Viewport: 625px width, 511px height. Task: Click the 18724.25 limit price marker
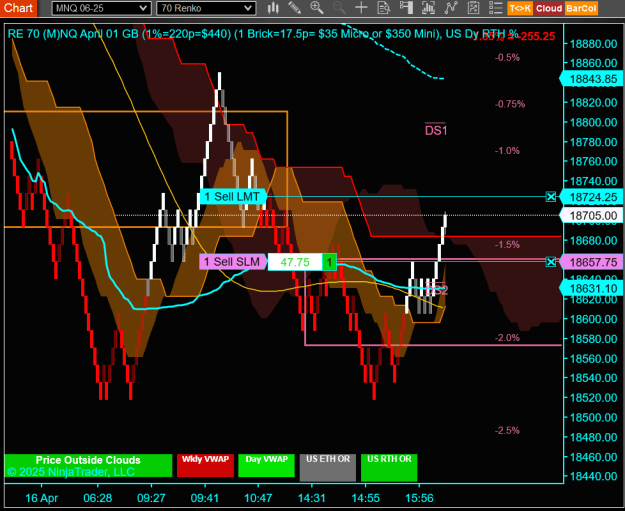pyautogui.click(x=592, y=197)
